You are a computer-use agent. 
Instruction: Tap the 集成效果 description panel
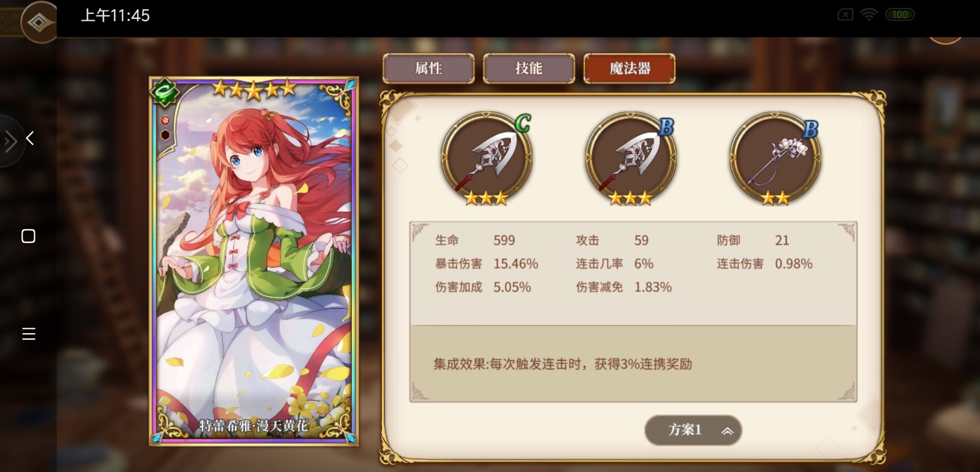tap(633, 364)
